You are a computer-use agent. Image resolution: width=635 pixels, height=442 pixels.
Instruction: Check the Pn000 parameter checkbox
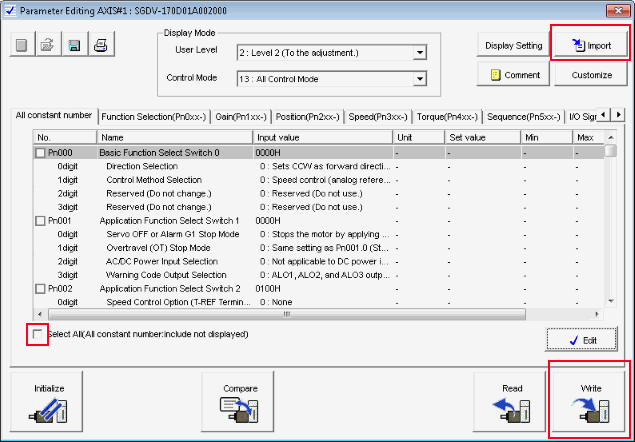click(40, 153)
